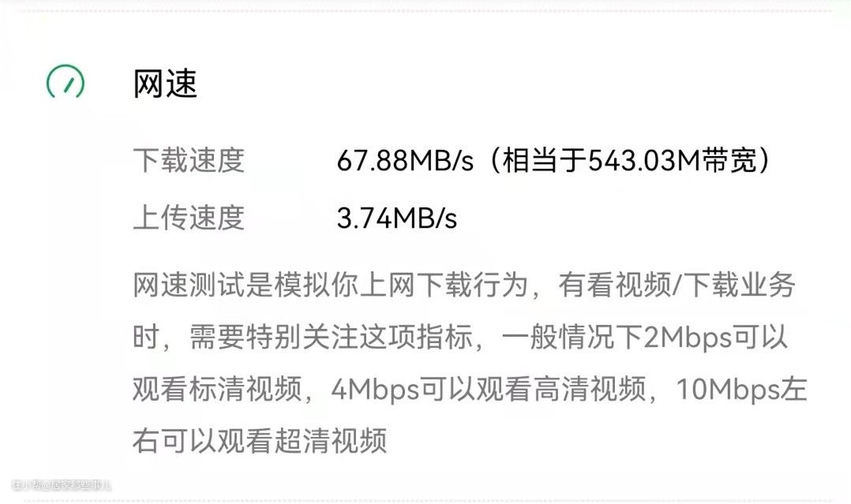Click the 观看标清视频 phrase

(x=217, y=388)
